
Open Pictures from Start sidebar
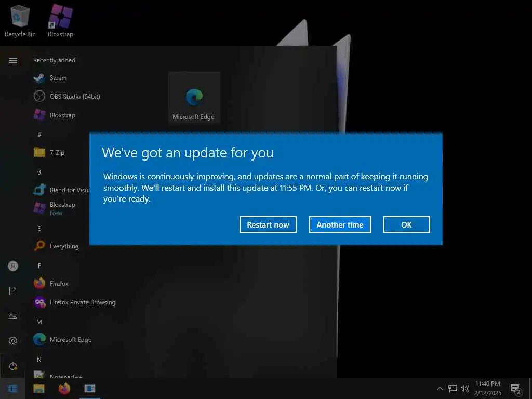(x=13, y=316)
